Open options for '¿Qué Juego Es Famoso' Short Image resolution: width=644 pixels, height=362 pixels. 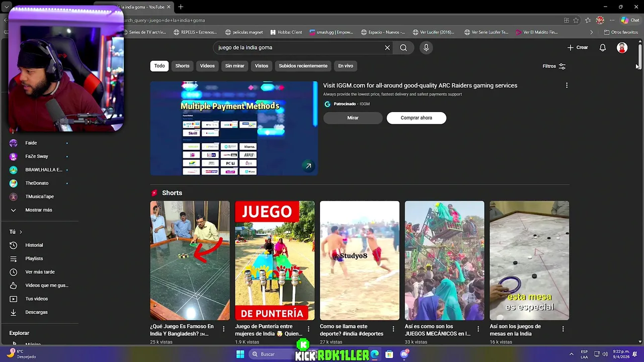223,329
